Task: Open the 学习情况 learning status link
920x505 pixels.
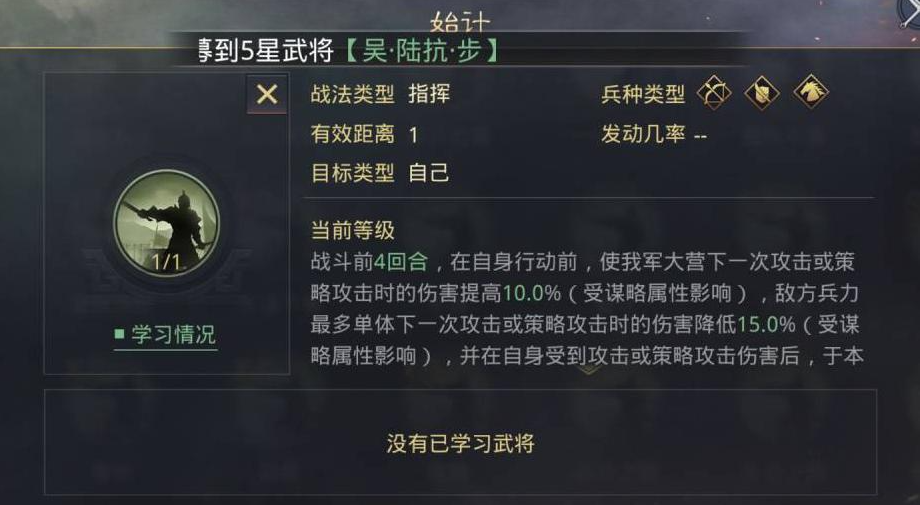Action: (173, 335)
